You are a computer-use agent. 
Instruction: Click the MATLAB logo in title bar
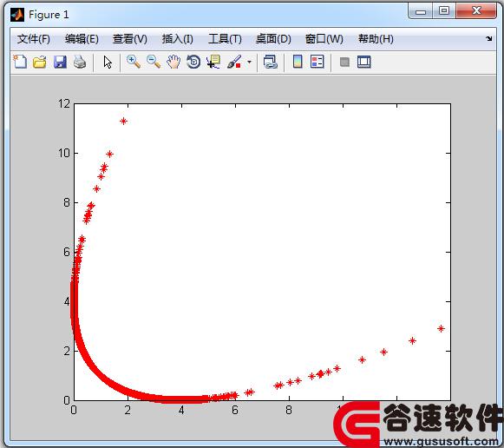[x=17, y=15]
